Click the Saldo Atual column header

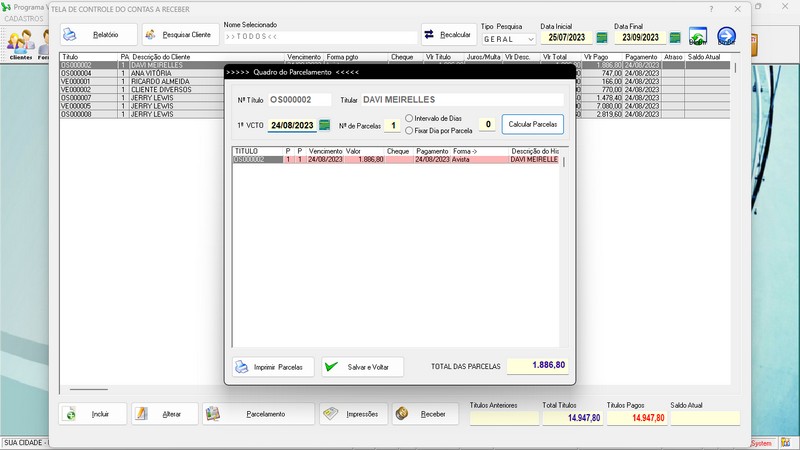(x=708, y=57)
